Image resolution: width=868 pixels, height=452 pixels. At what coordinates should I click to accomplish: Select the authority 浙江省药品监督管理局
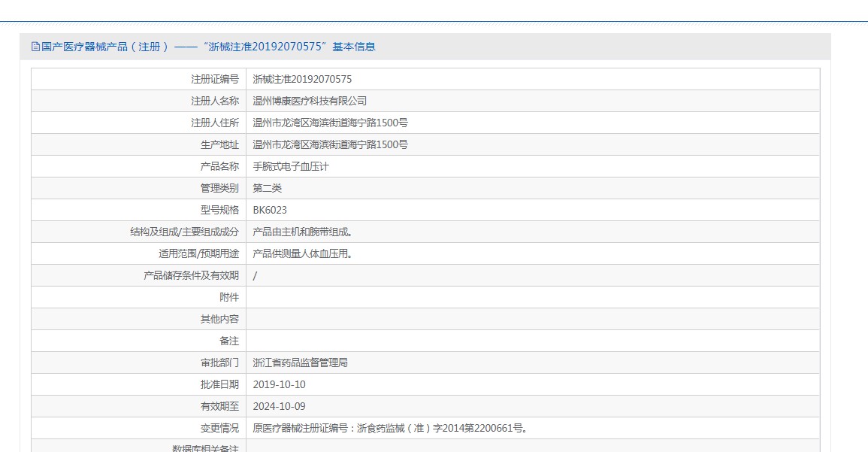[301, 363]
